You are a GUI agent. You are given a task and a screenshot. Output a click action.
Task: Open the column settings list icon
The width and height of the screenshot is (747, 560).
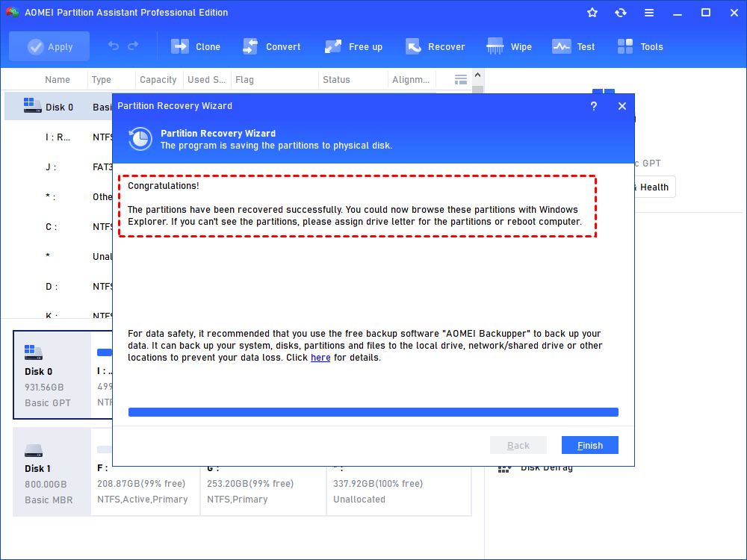[x=461, y=80]
